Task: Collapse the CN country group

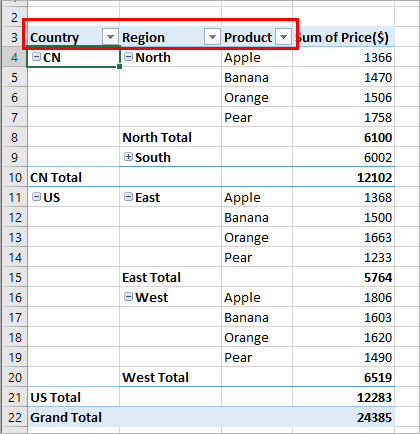Action: pyautogui.click(x=36, y=57)
